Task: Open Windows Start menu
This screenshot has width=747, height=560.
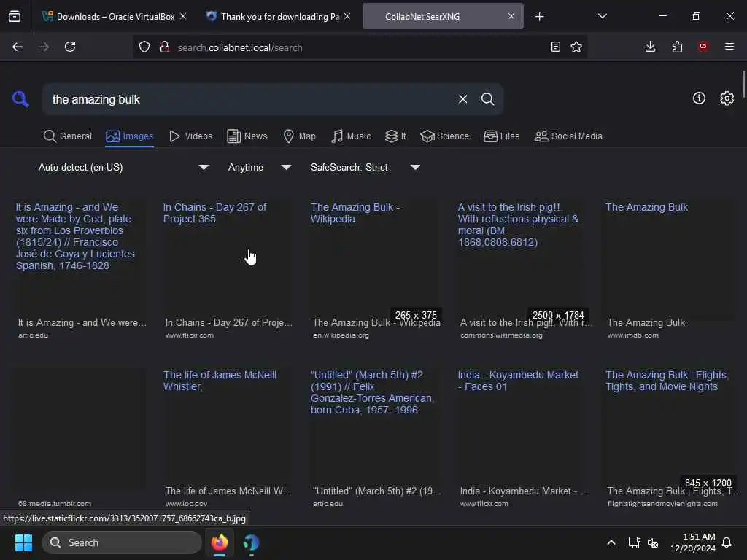Action: [x=23, y=542]
